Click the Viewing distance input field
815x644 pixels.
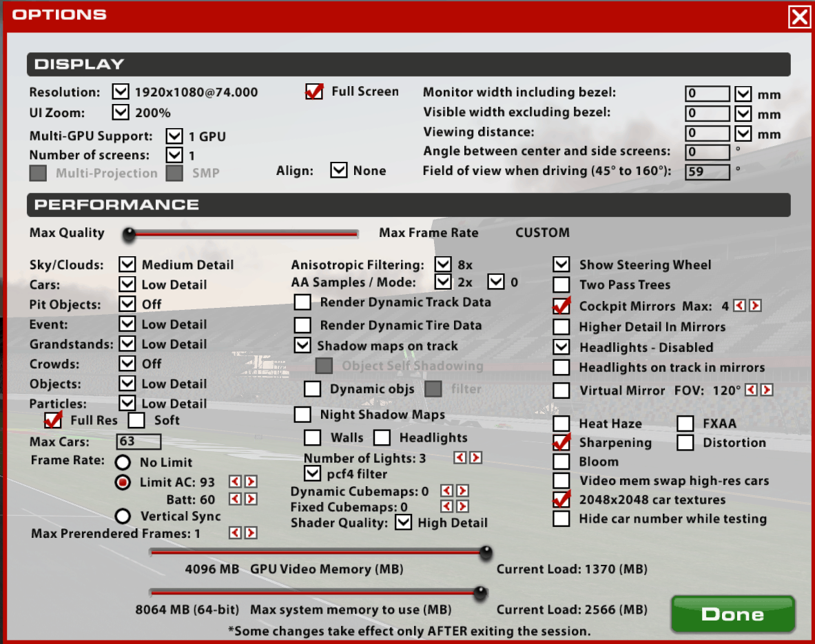[x=708, y=133]
